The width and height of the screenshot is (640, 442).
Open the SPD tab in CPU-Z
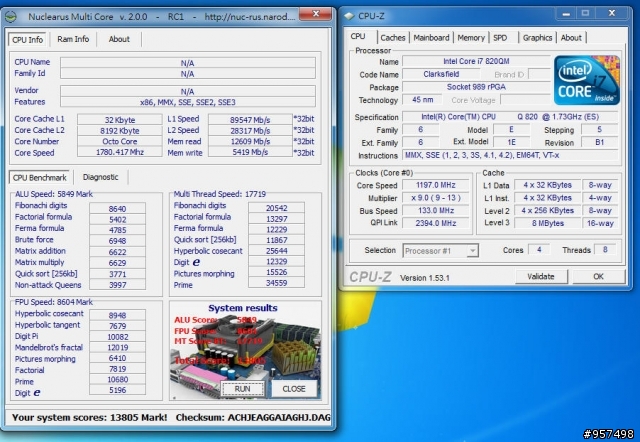(x=500, y=38)
